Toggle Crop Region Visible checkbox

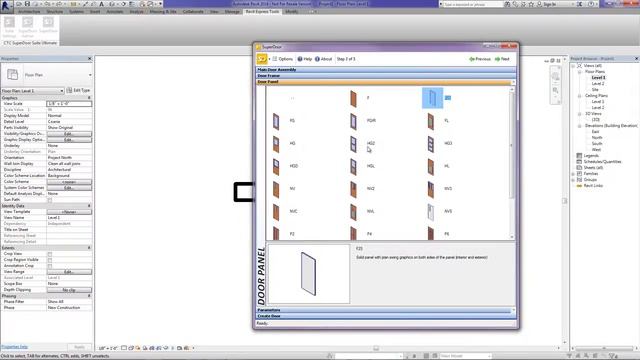50,260
